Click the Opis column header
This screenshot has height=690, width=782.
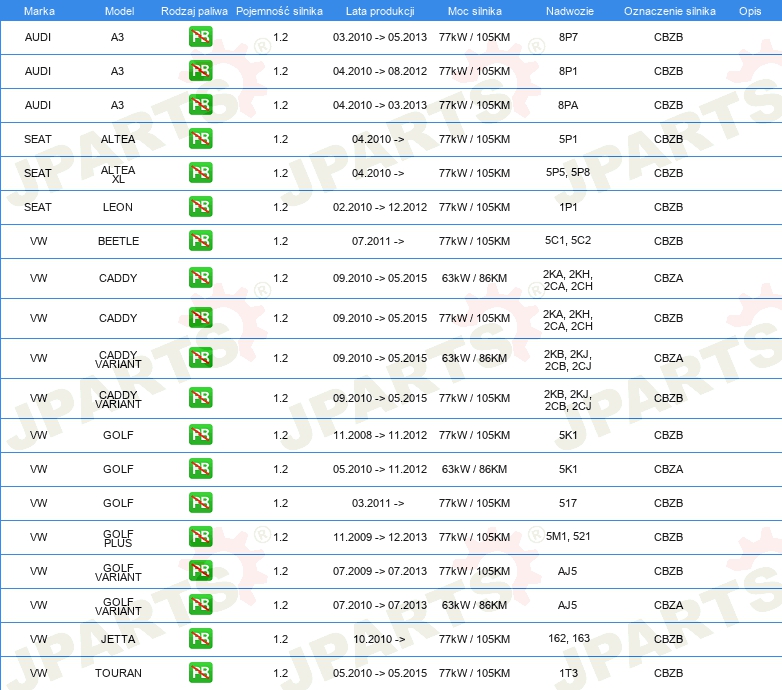(750, 11)
